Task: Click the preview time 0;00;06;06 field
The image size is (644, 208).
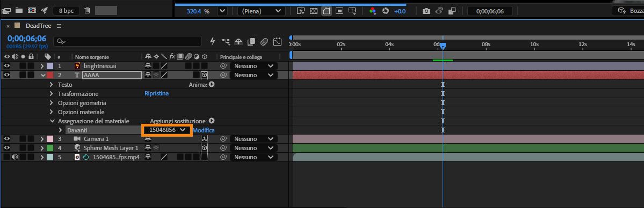Action: 489,11
